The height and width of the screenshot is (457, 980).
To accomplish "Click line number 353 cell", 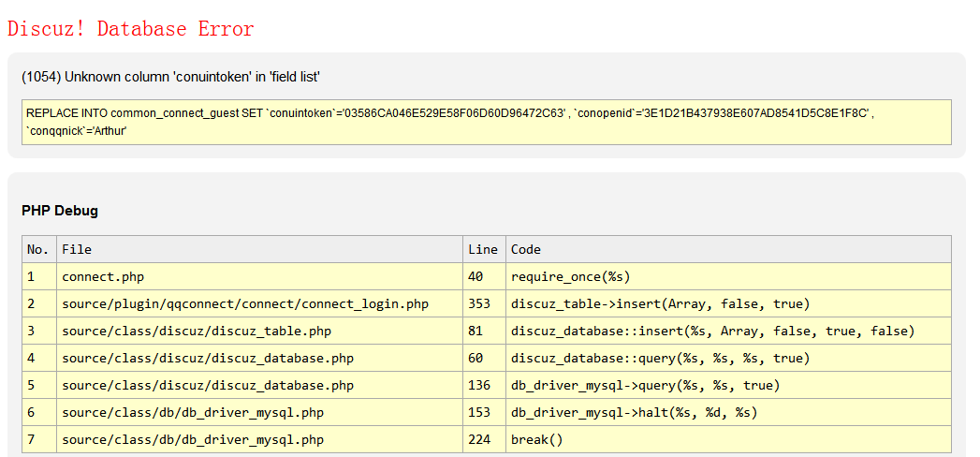I will (x=484, y=303).
